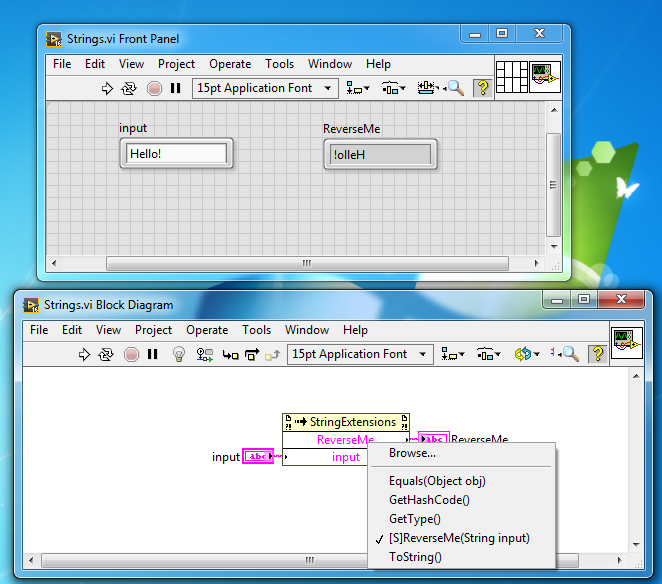662x584 pixels.
Task: Toggle Context Help in Front Panel toolbar
Action: (483, 88)
